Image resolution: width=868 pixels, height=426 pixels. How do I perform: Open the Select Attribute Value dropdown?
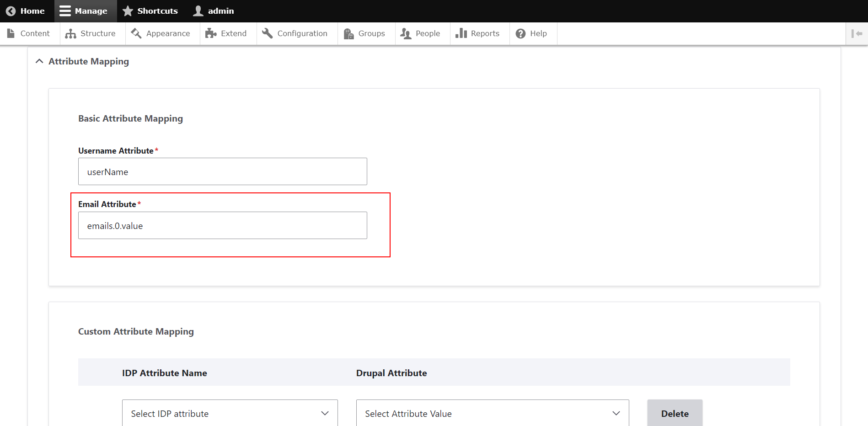coord(492,413)
